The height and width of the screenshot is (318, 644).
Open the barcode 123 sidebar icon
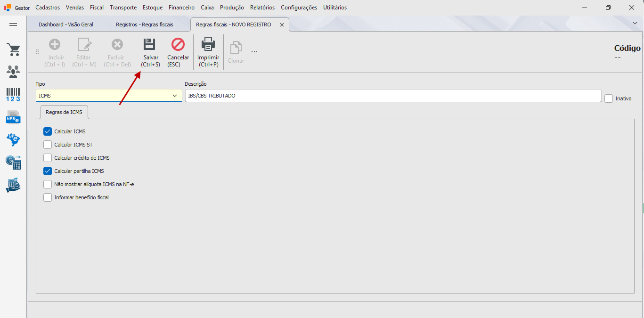point(13,95)
